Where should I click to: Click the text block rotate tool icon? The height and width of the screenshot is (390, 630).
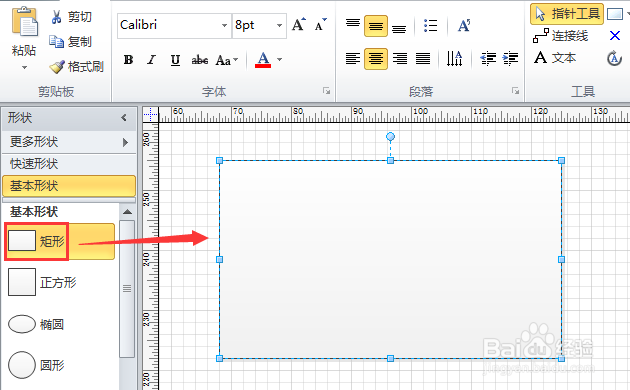tap(614, 59)
